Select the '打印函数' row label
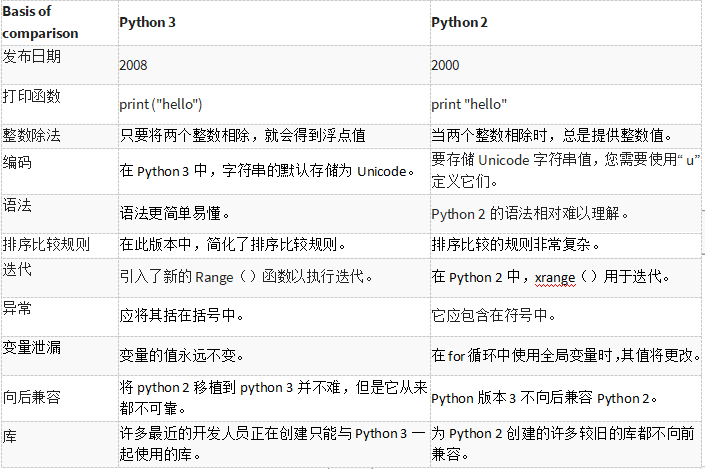Screen dimensions: 705x469 31,96
